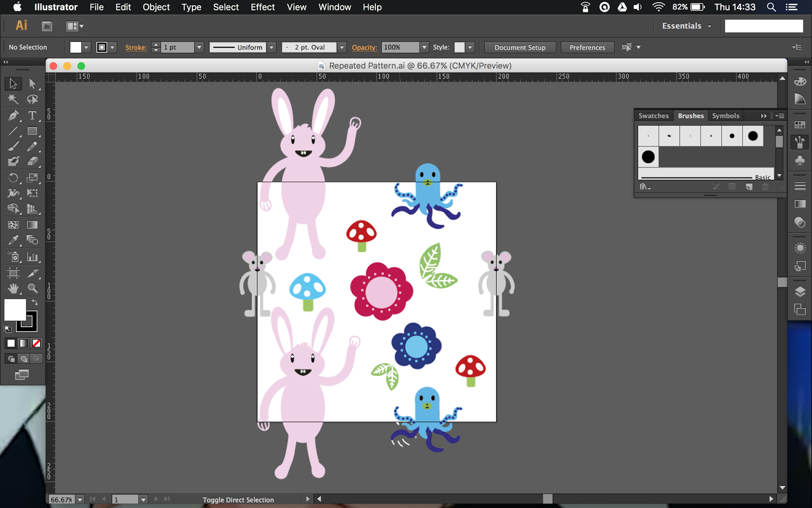
Task: Select the Type tool
Action: tap(32, 115)
